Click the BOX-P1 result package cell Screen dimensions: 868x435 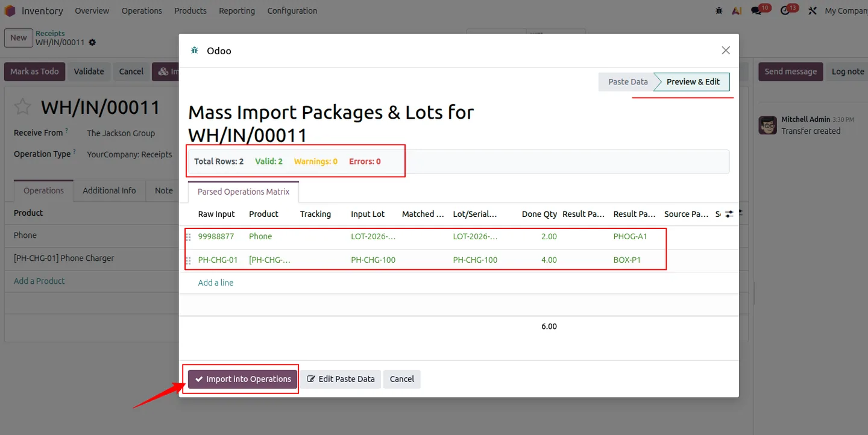click(x=627, y=260)
